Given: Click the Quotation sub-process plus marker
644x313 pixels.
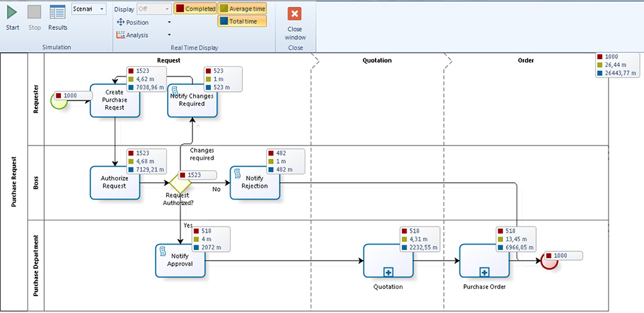Looking at the screenshot, I should click(x=388, y=271).
